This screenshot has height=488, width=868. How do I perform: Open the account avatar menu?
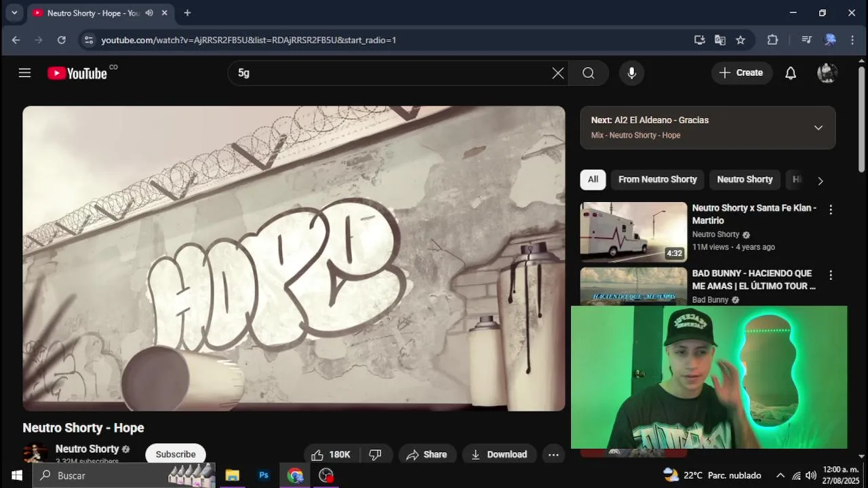(x=827, y=73)
